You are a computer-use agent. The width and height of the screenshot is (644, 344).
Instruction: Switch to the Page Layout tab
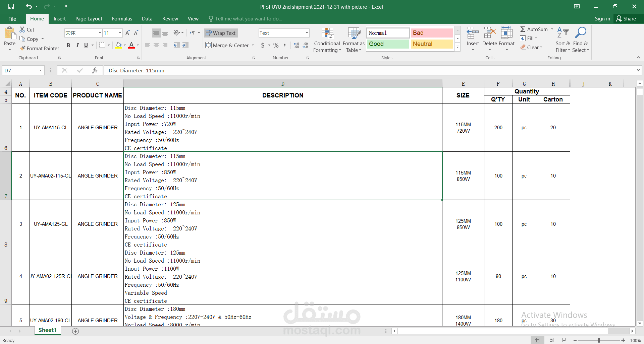(89, 19)
